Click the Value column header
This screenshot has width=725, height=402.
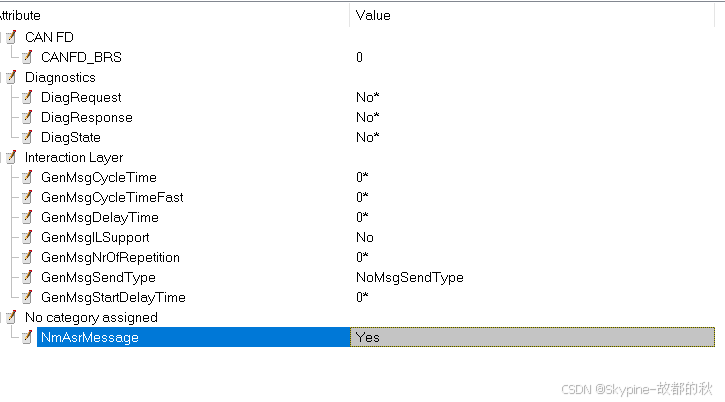pyautogui.click(x=373, y=15)
